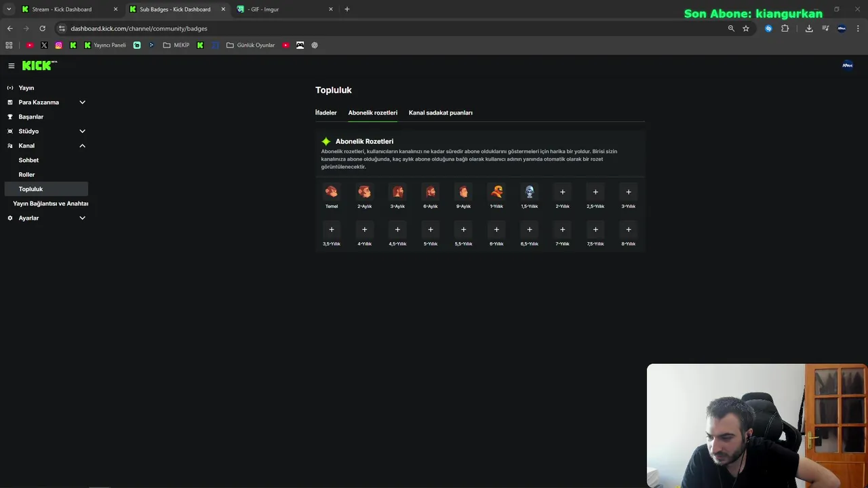
Task: Add a badge for 5-Yıllık
Action: 431,229
